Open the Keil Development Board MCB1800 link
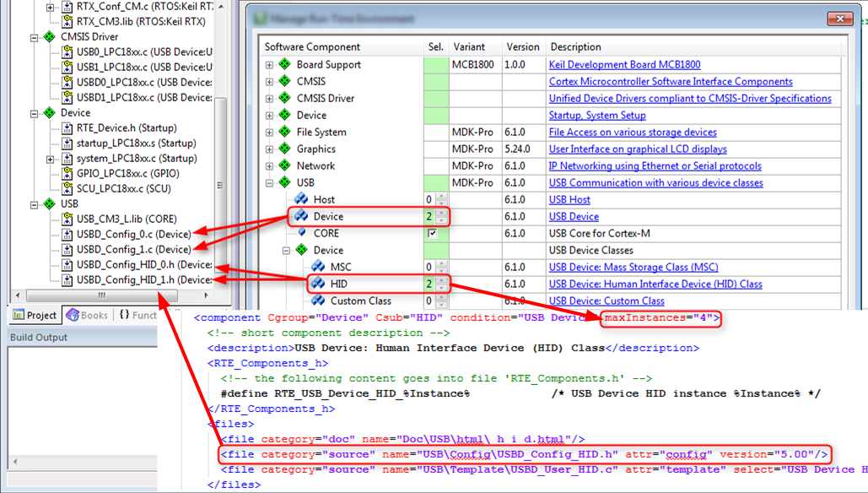 pos(624,64)
